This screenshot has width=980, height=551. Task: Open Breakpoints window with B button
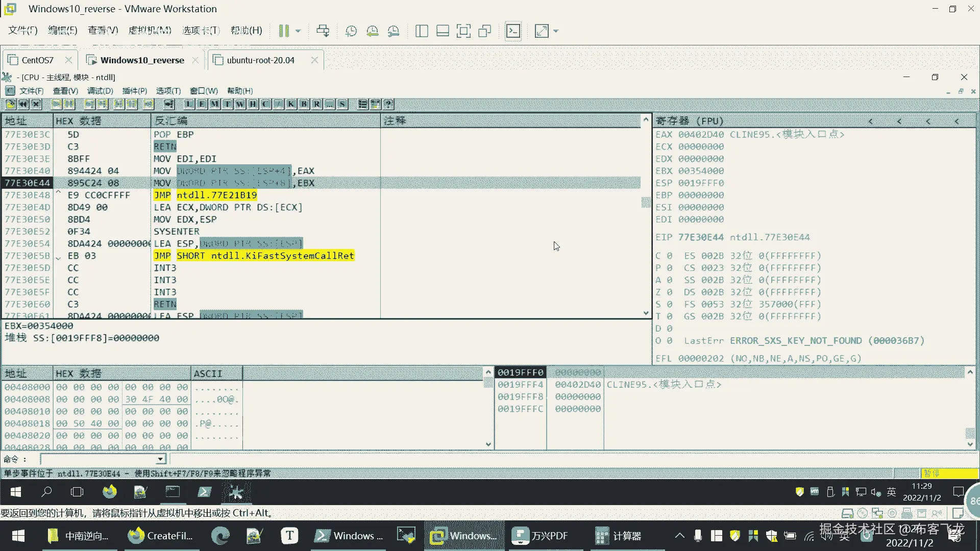pos(304,104)
